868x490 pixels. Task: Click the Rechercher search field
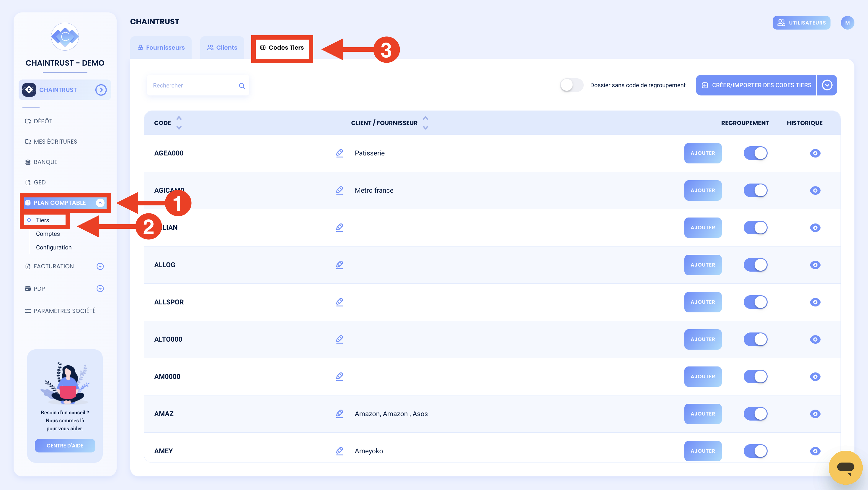click(x=198, y=85)
